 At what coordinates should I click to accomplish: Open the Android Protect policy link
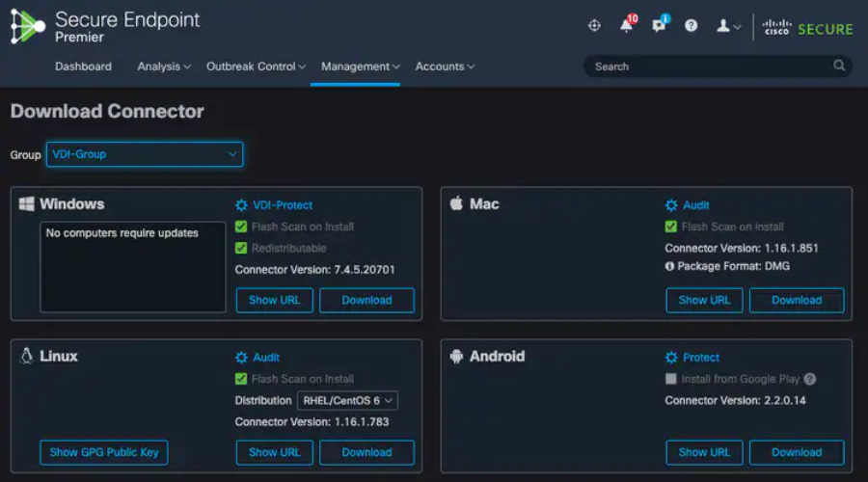point(701,358)
